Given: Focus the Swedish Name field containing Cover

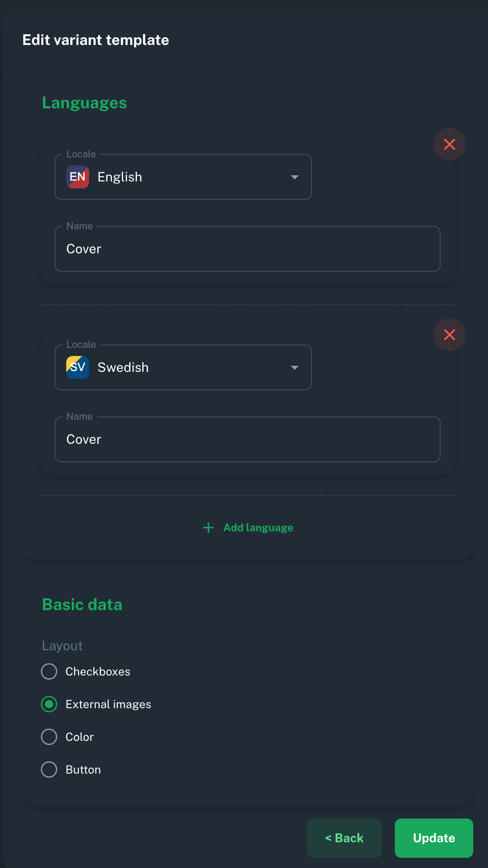Looking at the screenshot, I should coord(248,439).
